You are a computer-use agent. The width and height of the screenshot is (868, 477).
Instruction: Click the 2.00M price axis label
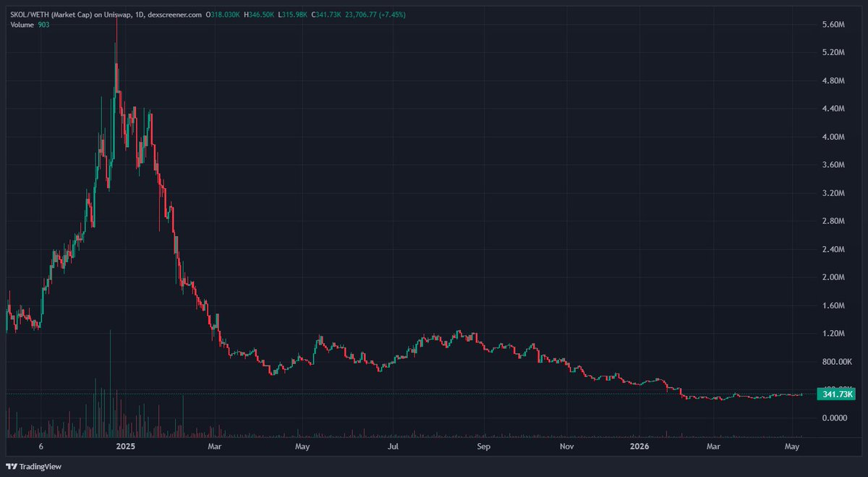[x=834, y=277]
